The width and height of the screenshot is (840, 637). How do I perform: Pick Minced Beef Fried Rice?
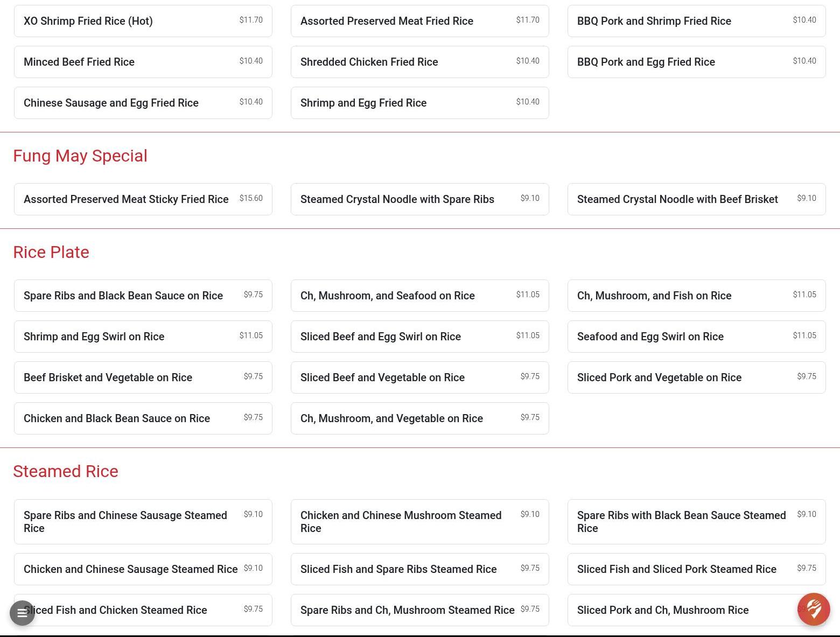pyautogui.click(x=143, y=62)
